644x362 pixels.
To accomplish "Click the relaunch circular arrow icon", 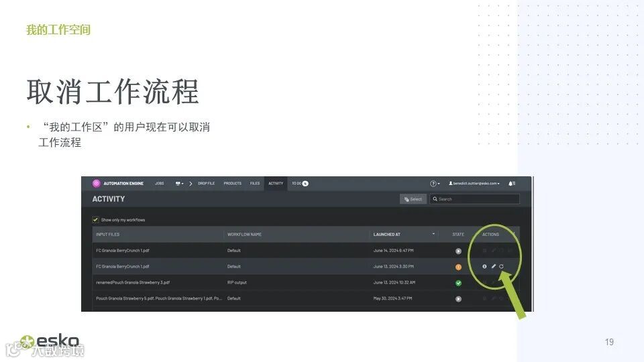I will pos(502,266).
